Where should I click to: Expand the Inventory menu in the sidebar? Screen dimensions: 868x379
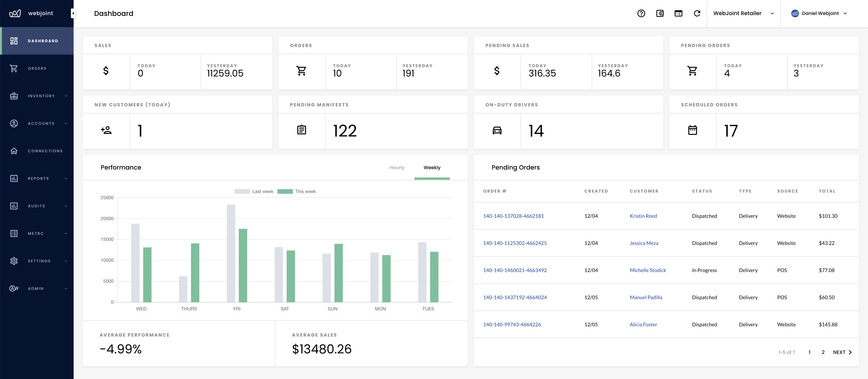pyautogui.click(x=41, y=96)
